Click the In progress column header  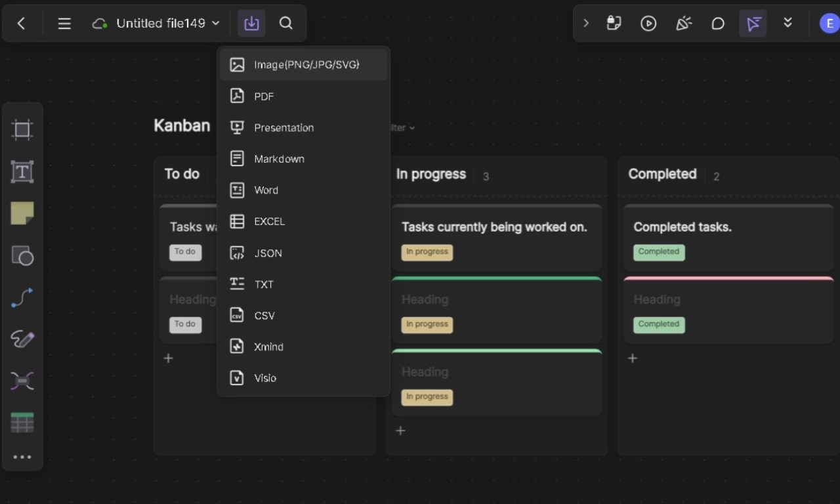[x=431, y=174]
